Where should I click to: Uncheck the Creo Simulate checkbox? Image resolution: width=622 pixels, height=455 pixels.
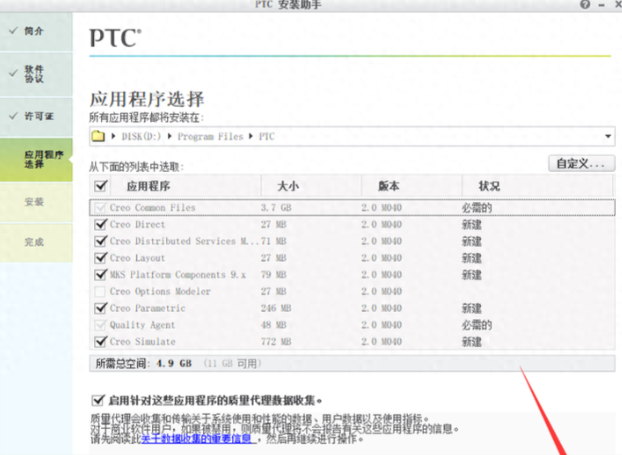tap(99, 342)
